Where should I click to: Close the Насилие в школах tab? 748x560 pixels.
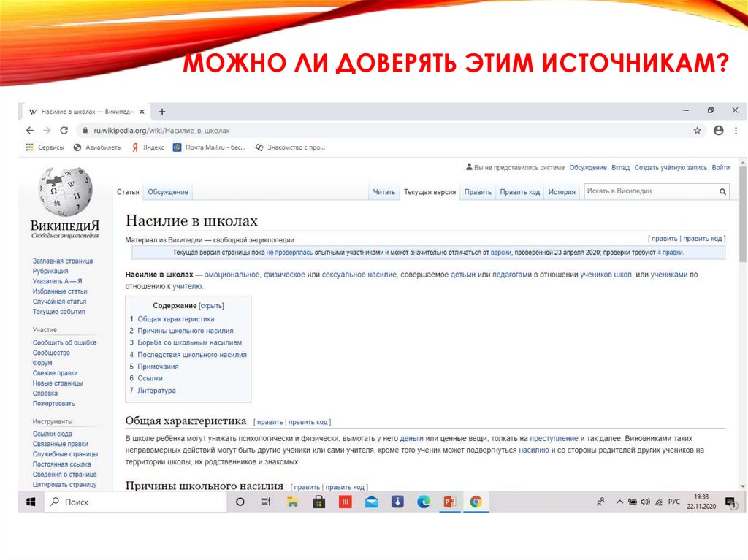(142, 112)
